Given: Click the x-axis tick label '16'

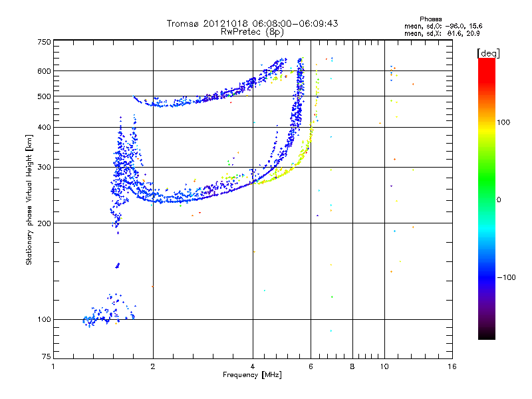Looking at the screenshot, I should click(x=452, y=366).
